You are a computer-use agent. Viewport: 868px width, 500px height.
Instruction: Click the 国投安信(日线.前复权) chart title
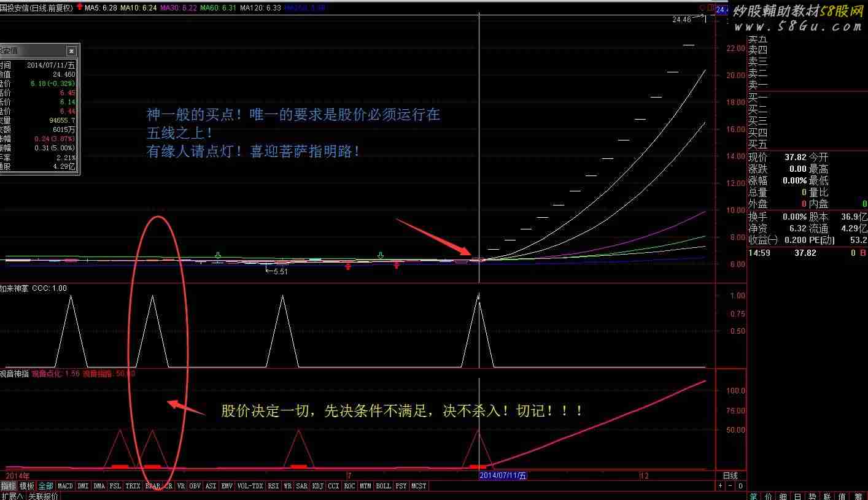coord(36,8)
